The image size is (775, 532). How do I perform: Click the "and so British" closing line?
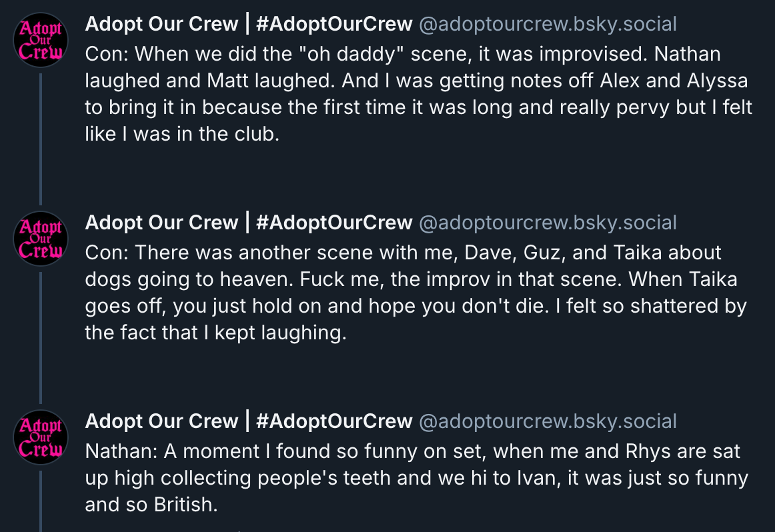coord(151,505)
